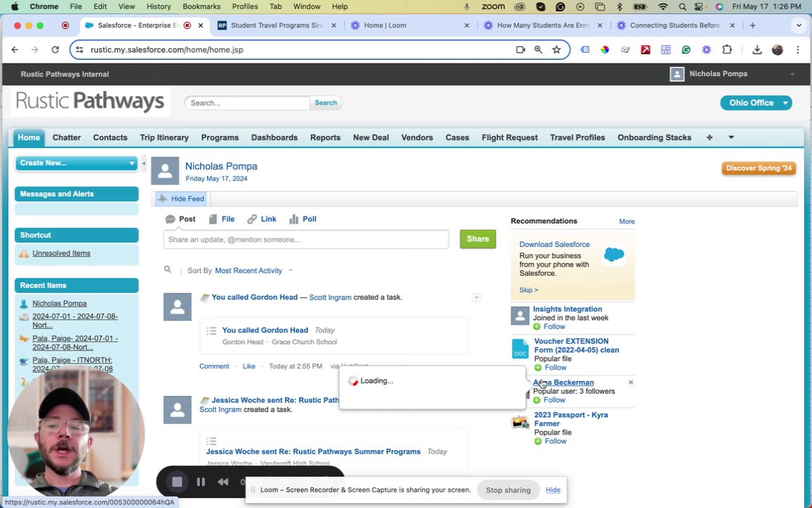Click the Poll chart icon
Screen dimensions: 812x508
294,219
